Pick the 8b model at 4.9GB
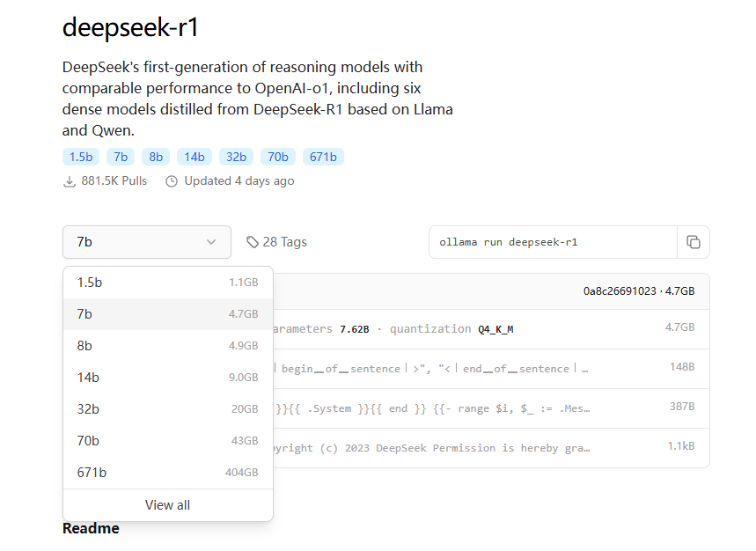 coord(167,346)
